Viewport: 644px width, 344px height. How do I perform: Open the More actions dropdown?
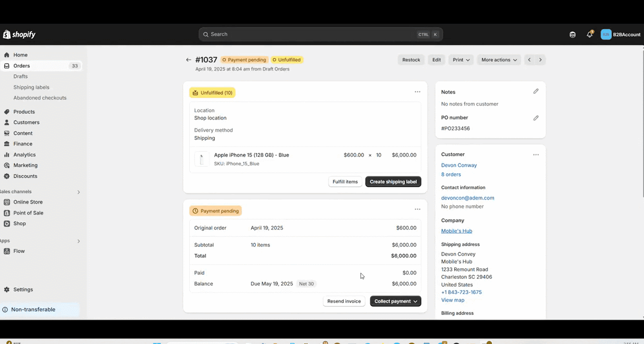(499, 60)
